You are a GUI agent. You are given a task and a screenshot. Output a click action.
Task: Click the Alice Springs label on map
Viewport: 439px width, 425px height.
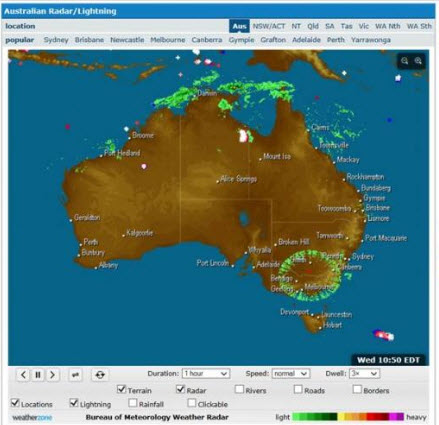[x=238, y=179]
